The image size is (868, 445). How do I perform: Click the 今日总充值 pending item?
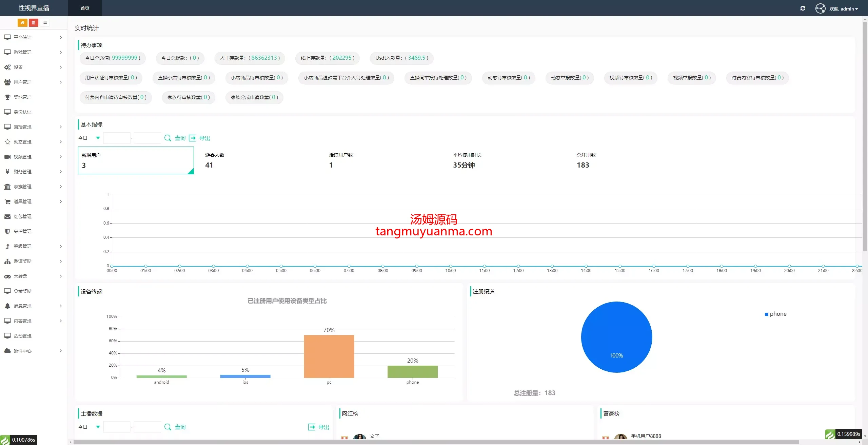113,58
